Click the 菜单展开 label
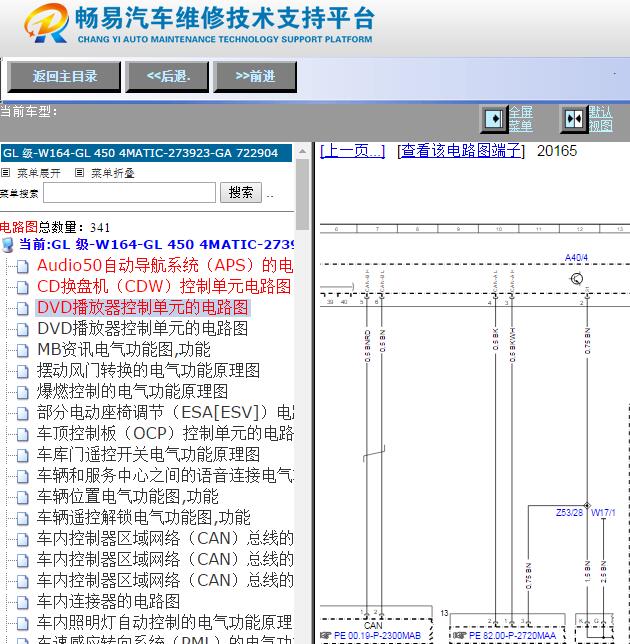630x644 pixels. click(39, 173)
